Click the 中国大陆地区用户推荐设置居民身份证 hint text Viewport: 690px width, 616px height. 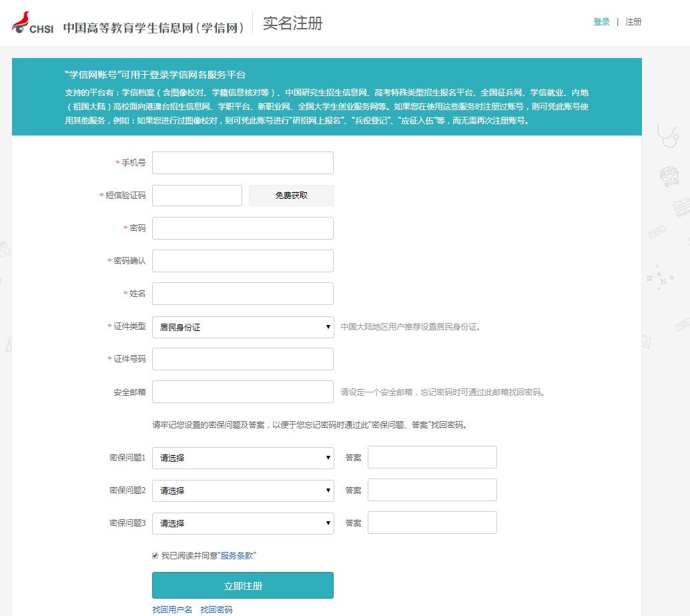tap(410, 327)
